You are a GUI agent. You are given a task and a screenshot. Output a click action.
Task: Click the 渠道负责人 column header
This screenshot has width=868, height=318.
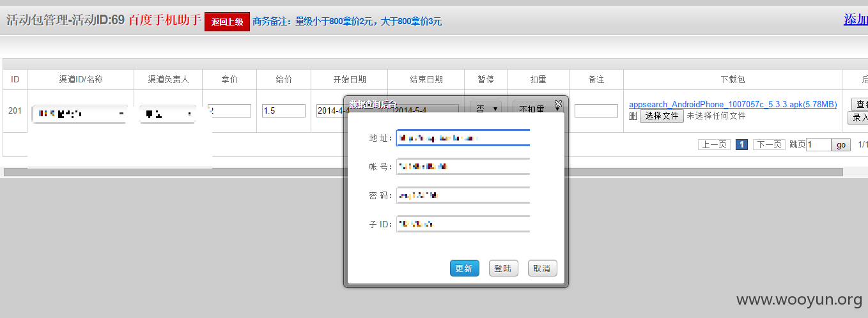point(168,80)
